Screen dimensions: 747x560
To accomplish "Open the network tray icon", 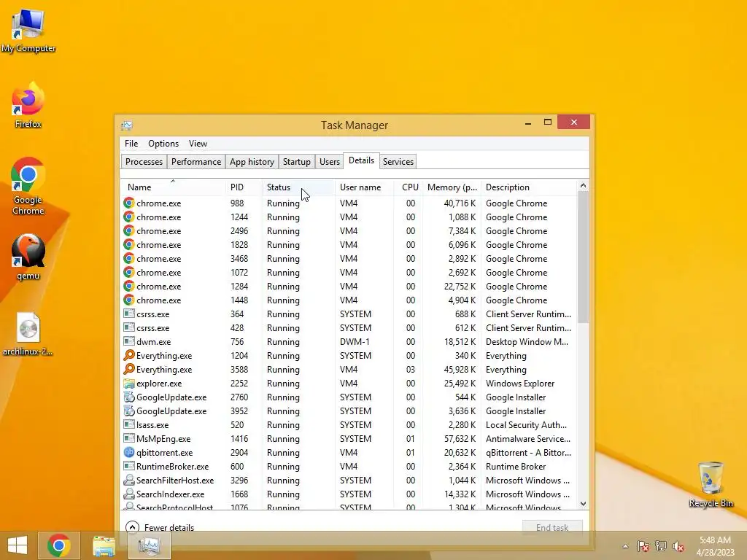I will 661,546.
